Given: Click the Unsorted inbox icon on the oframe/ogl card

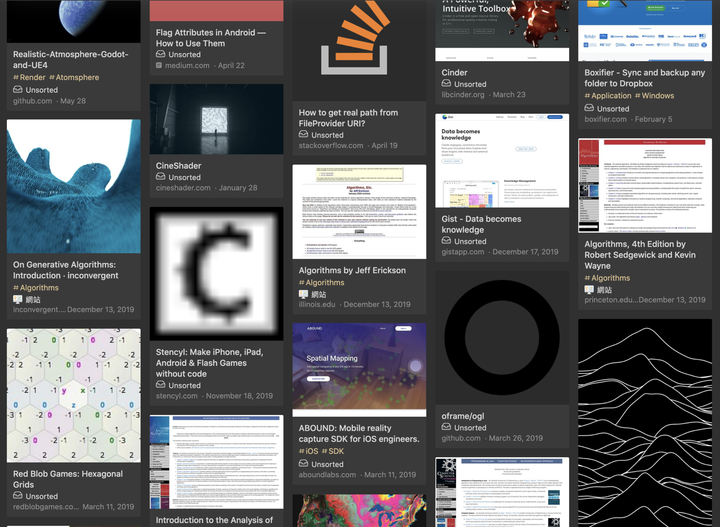Looking at the screenshot, I should 446,427.
